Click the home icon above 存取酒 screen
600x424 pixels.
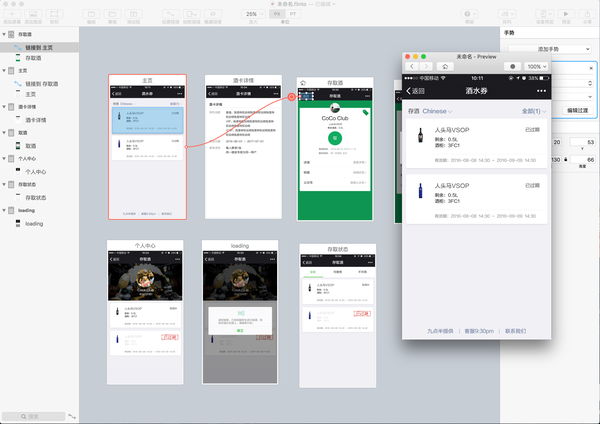pyautogui.click(x=303, y=83)
